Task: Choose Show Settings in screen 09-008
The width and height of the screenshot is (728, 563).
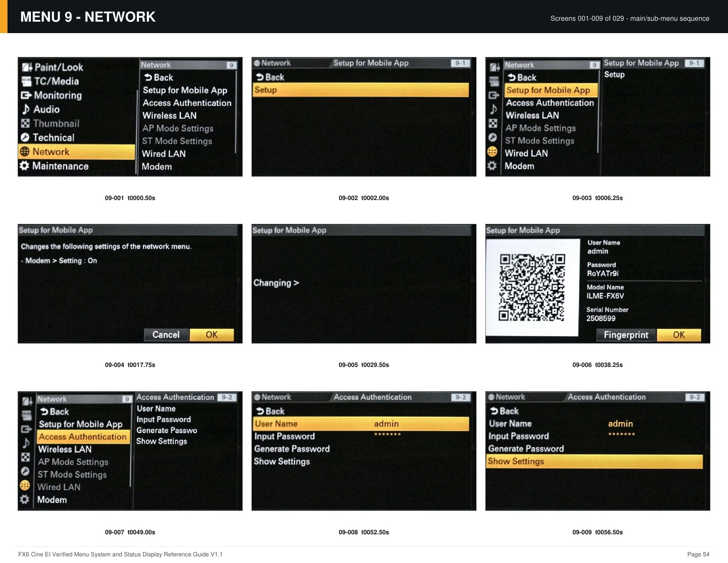Action: 281,461
